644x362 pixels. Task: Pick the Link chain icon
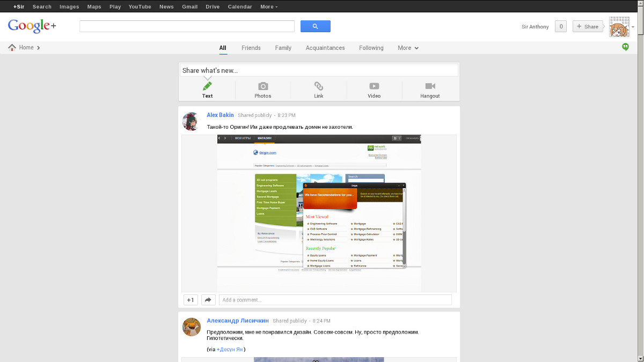click(319, 86)
